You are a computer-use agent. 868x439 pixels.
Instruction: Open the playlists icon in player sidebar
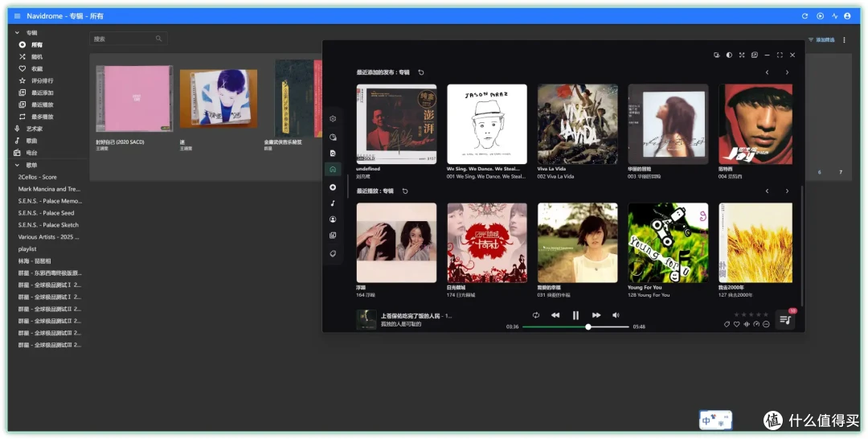(333, 236)
